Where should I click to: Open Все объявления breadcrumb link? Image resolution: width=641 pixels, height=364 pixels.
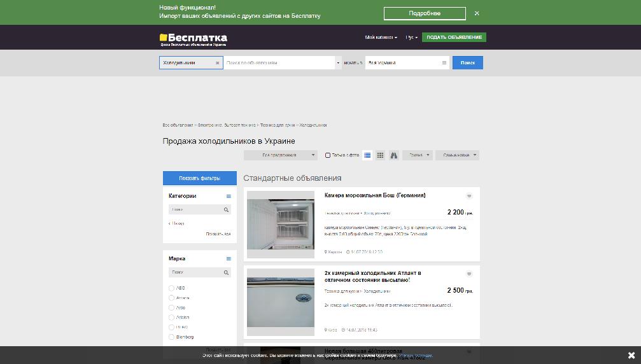pyautogui.click(x=178, y=125)
